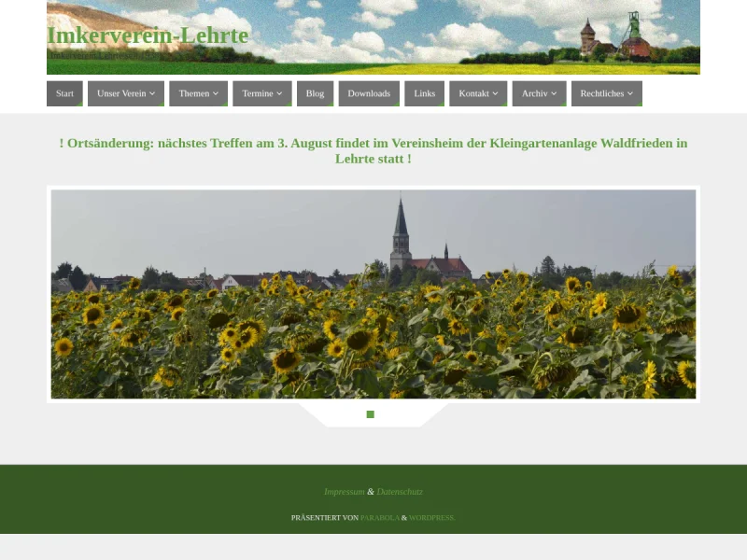Follow the Parabola theme link
The height and width of the screenshot is (560, 747).
[379, 517]
